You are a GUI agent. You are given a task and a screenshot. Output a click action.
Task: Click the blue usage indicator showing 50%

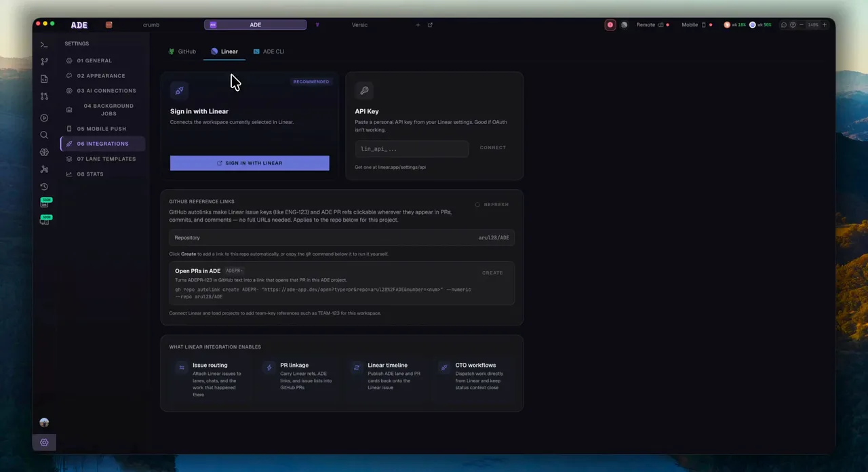[760, 25]
